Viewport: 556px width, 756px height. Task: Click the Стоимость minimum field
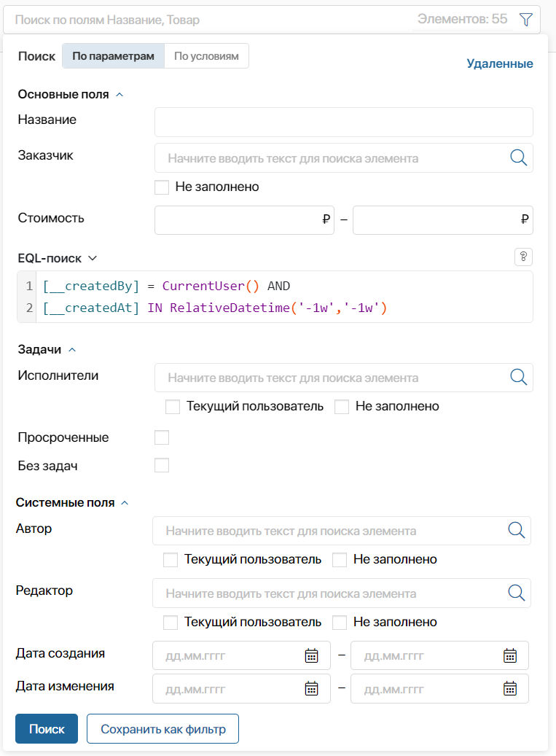coord(244,220)
